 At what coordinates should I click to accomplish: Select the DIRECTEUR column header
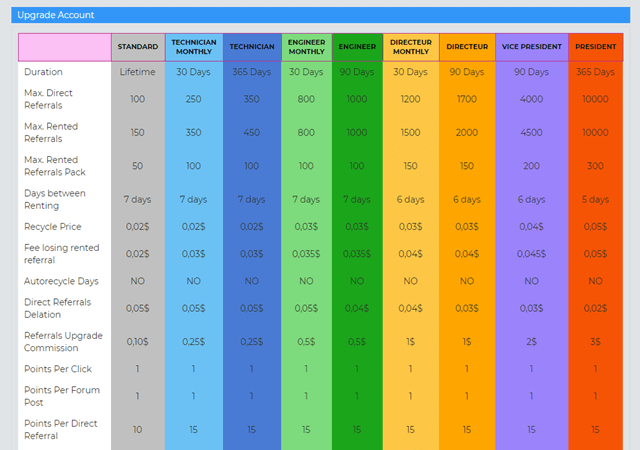pyautogui.click(x=467, y=47)
